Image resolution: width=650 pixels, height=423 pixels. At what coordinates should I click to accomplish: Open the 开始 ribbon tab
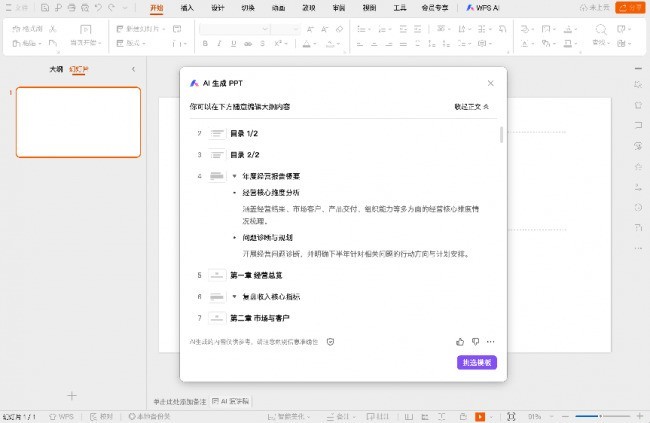[157, 8]
